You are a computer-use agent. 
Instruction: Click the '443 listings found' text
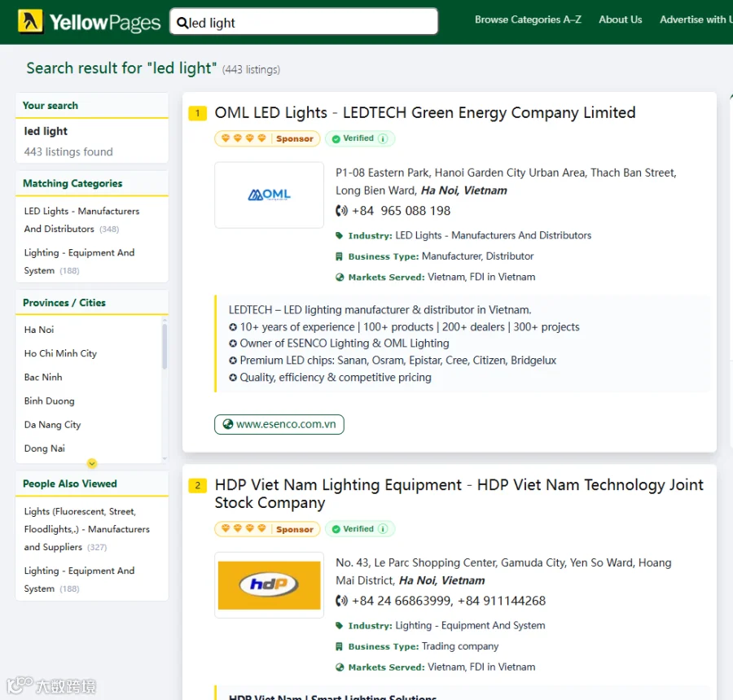pyautogui.click(x=68, y=152)
